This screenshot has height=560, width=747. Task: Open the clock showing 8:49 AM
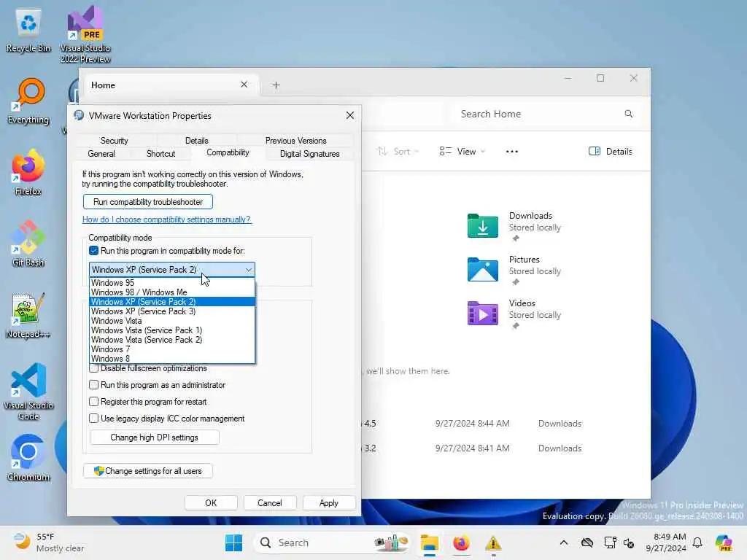pyautogui.click(x=666, y=542)
